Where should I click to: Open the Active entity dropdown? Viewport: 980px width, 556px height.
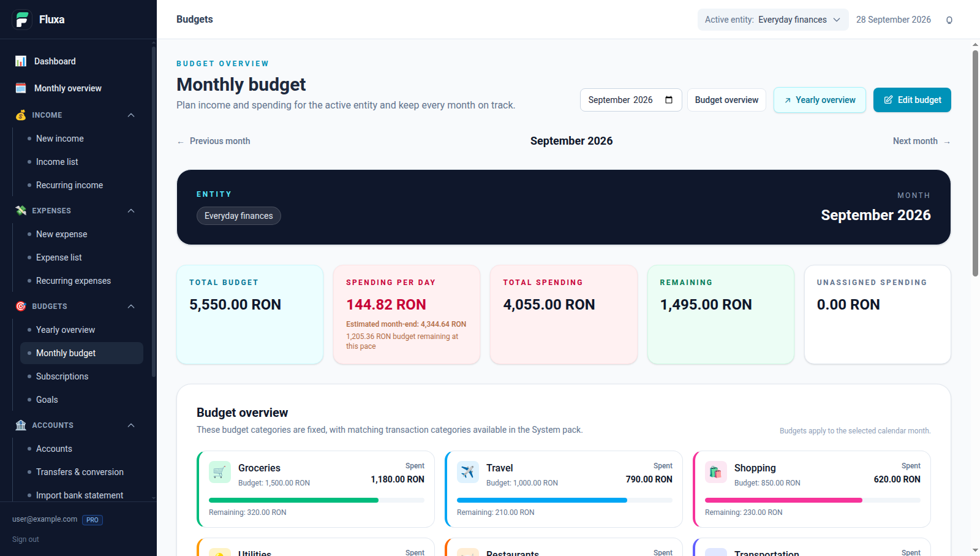click(773, 20)
